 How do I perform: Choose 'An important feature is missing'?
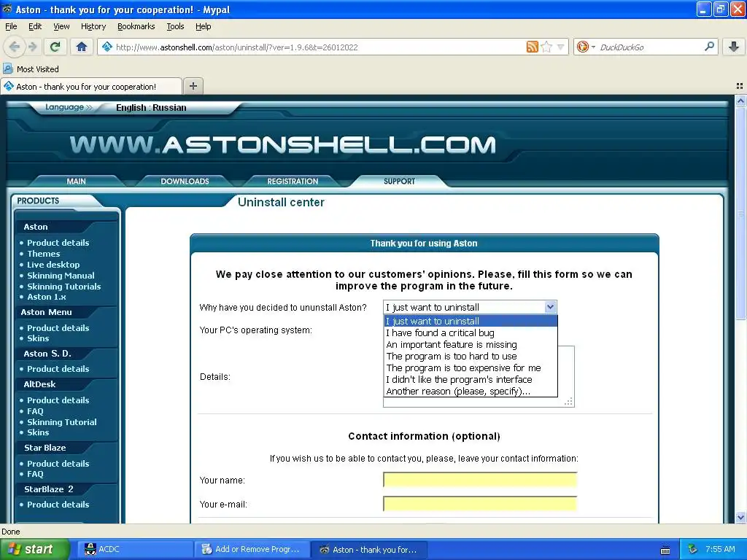[x=471, y=344]
